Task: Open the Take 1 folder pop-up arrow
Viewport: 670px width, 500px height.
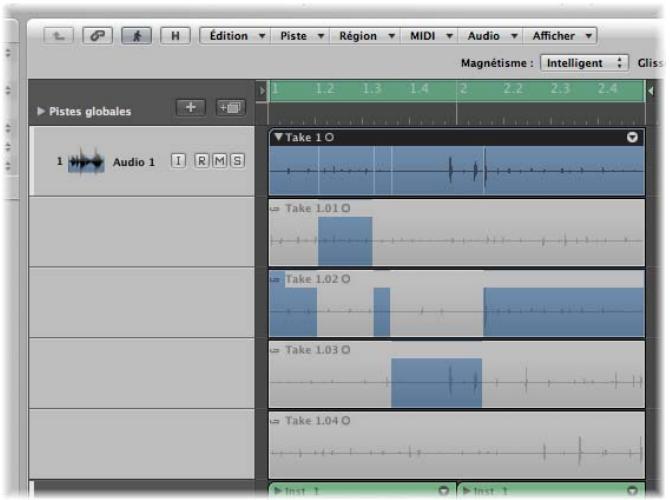Action: [x=632, y=137]
